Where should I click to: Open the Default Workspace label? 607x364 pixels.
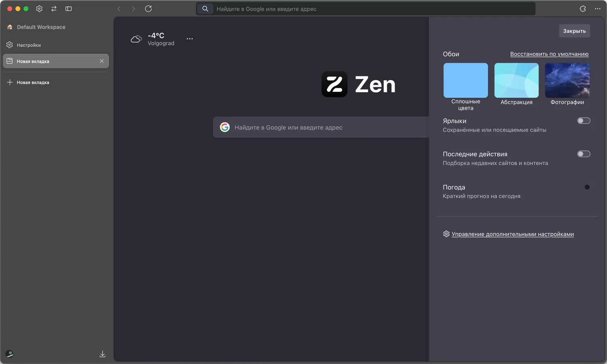click(41, 27)
